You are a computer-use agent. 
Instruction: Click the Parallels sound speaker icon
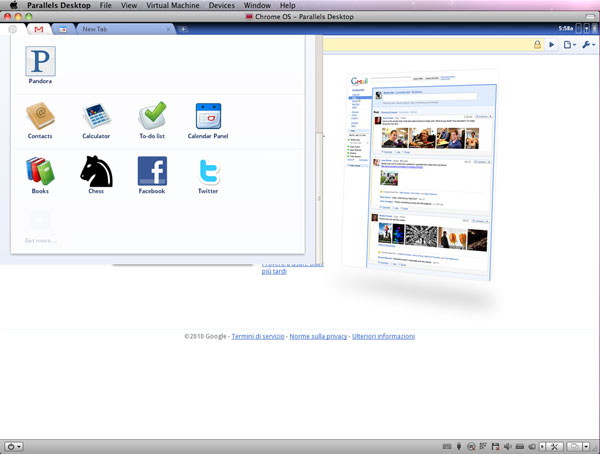tap(507, 446)
